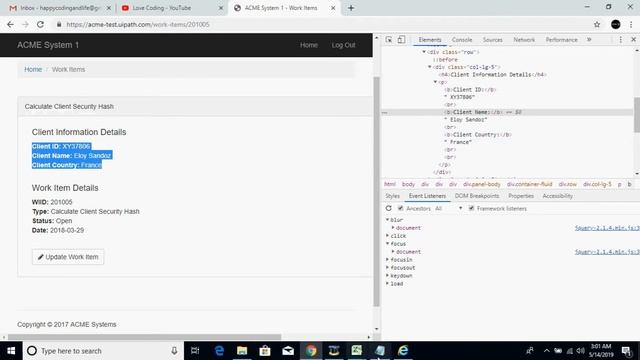This screenshot has width=640, height=360.
Task: Toggle the Framework listeners checkbox
Action: click(471, 208)
